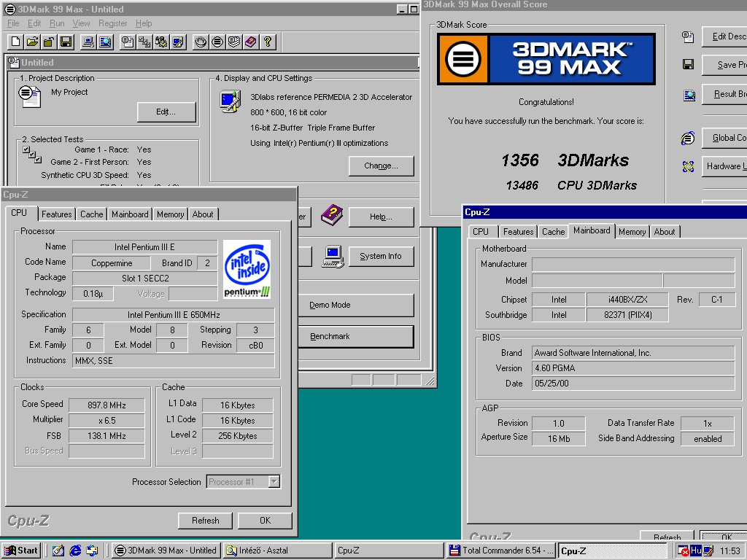Open the Run menu in 3DMark
Screen dimensions: 747x560
click(57, 23)
